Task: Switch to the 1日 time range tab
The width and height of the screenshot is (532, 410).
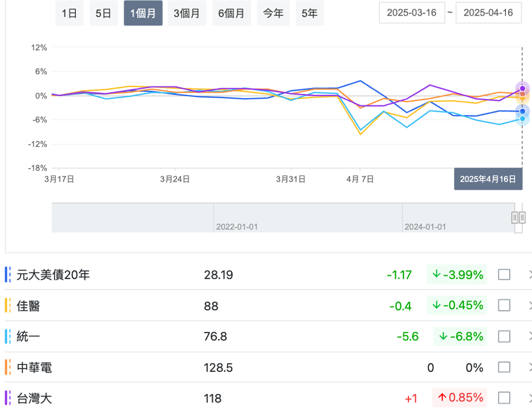Action: pyautogui.click(x=69, y=13)
